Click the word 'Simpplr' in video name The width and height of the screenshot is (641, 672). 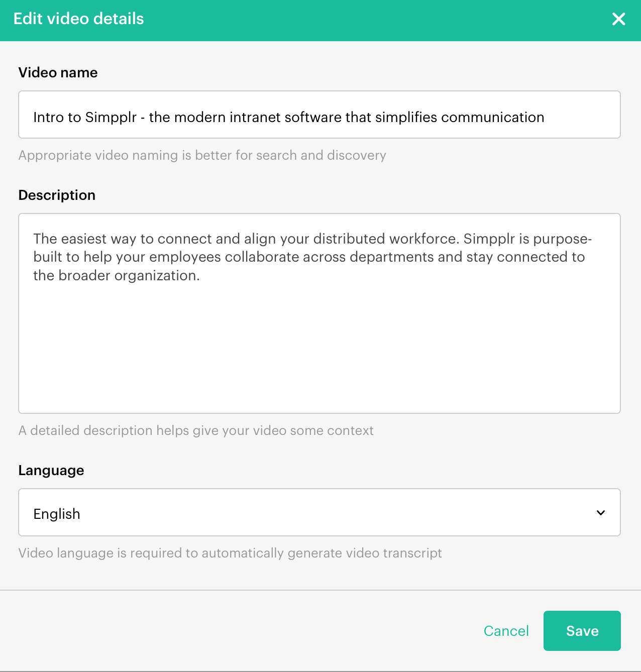[x=111, y=118]
